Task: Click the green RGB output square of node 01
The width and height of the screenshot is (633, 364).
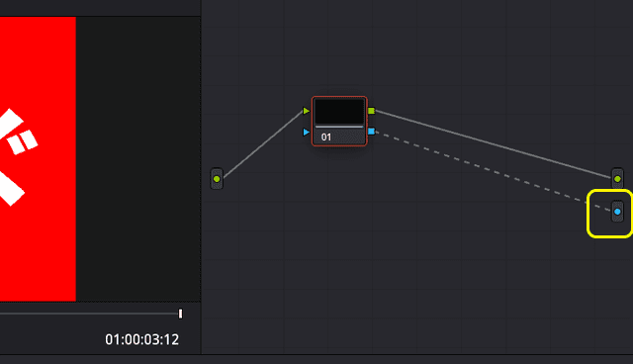Action: tap(372, 111)
